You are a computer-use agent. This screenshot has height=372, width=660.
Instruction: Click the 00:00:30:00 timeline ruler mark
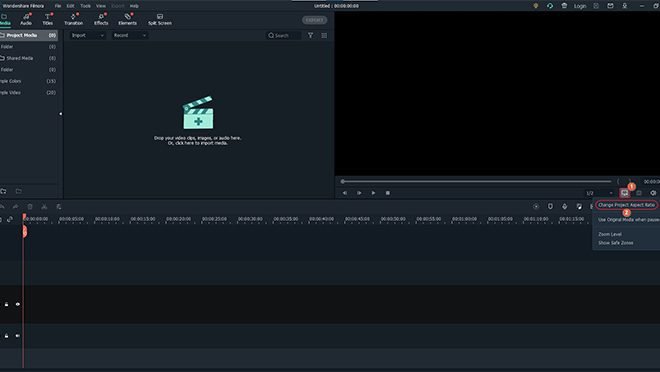coord(250,219)
